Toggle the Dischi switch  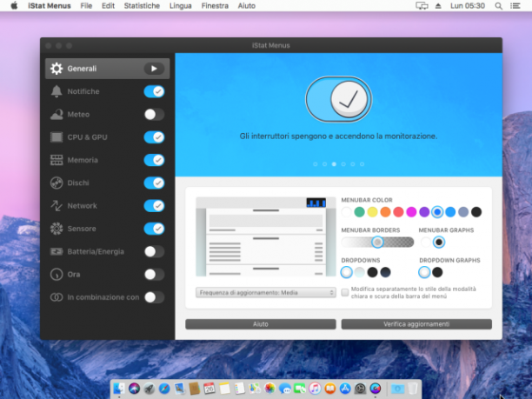pos(154,183)
